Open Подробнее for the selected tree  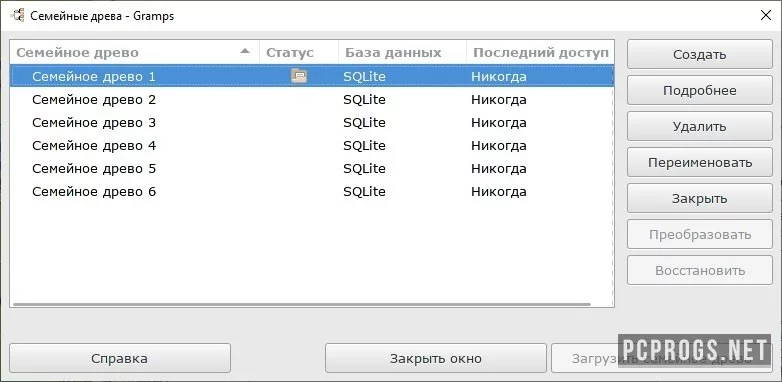(x=699, y=90)
